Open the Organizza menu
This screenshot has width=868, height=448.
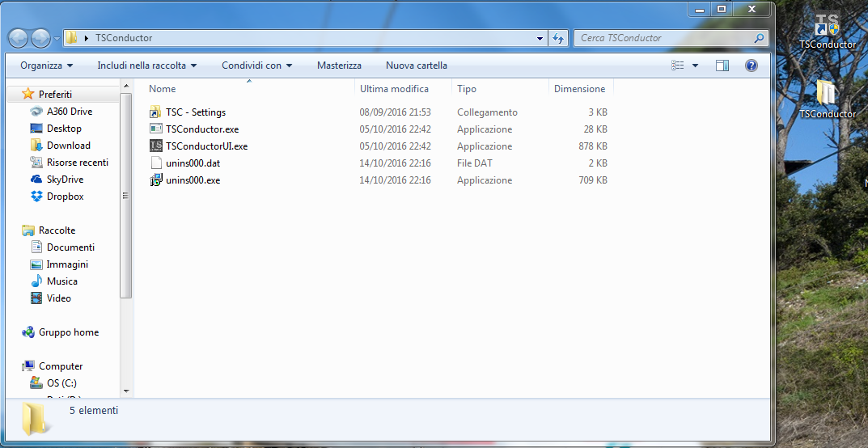point(46,66)
